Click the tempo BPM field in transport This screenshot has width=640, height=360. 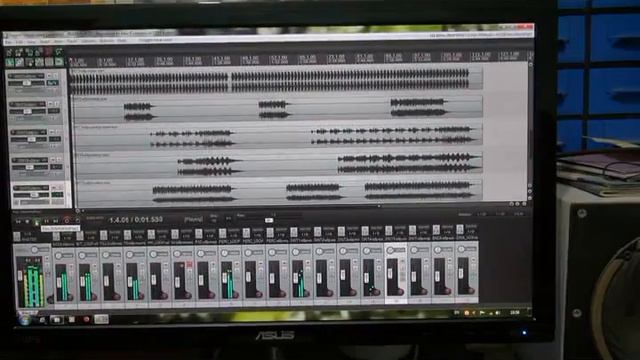(214, 220)
